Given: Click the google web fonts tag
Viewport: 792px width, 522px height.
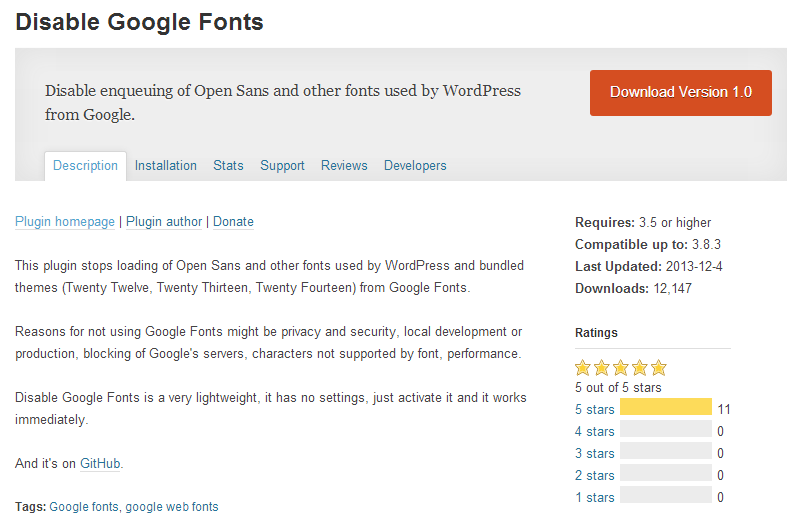Looking at the screenshot, I should tap(172, 507).
